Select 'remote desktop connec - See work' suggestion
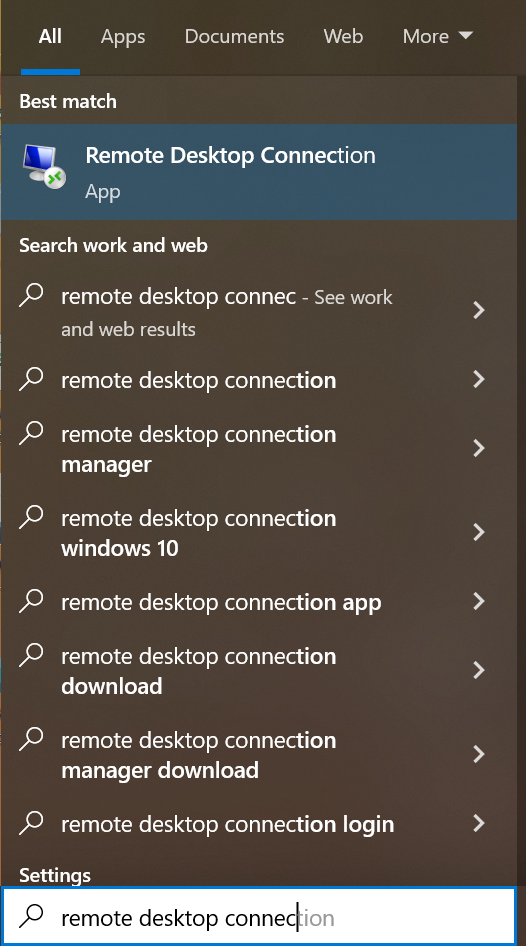This screenshot has height=946, width=526. [259, 313]
